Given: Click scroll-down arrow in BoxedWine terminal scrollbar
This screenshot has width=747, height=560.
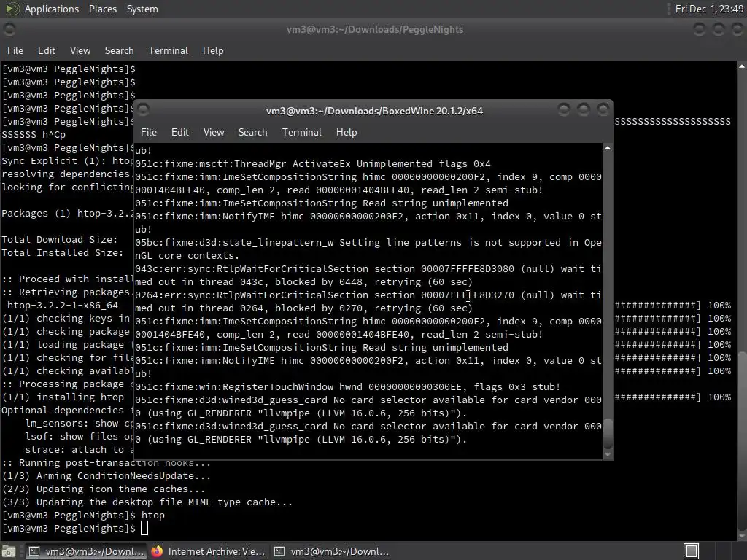Looking at the screenshot, I should [608, 455].
